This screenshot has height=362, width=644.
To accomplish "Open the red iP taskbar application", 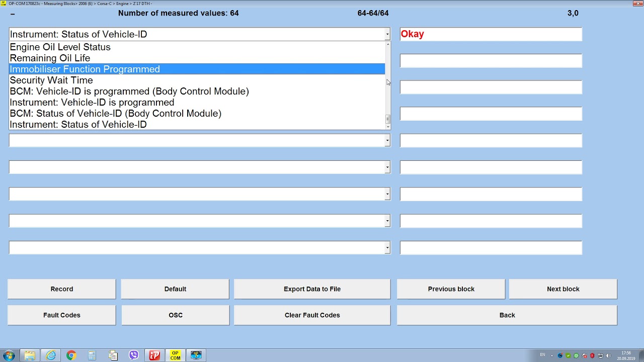I will coord(154,355).
